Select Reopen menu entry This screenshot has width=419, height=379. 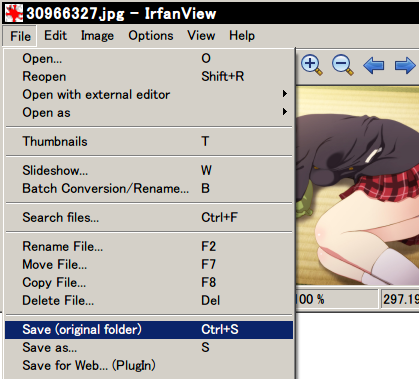pos(149,76)
